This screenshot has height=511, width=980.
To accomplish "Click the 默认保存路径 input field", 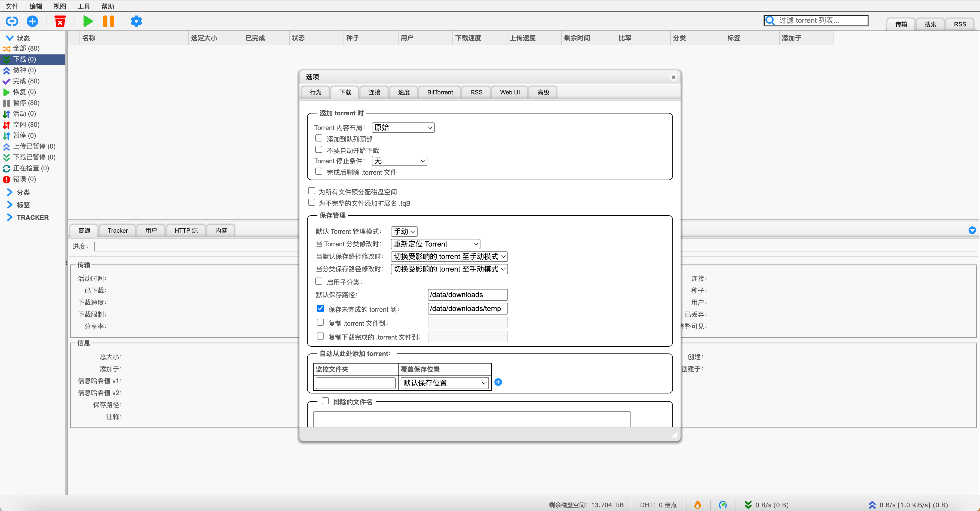I will point(468,295).
